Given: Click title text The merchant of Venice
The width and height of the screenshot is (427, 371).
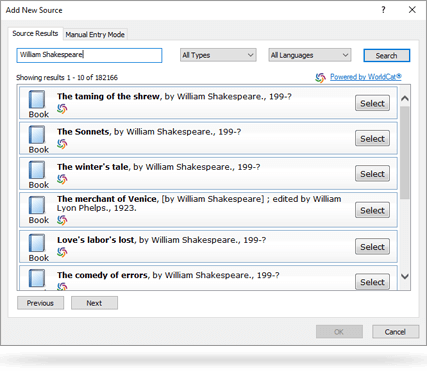Looking at the screenshot, I should click(x=107, y=199).
